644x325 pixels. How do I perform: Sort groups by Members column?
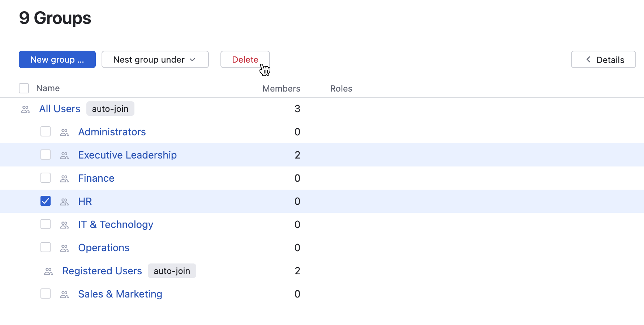click(x=281, y=89)
